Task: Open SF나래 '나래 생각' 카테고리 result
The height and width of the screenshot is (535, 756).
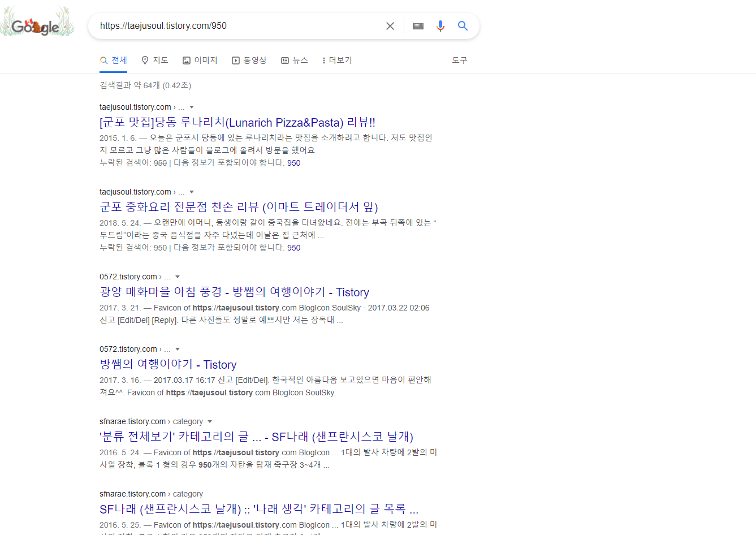Action: pyautogui.click(x=259, y=509)
